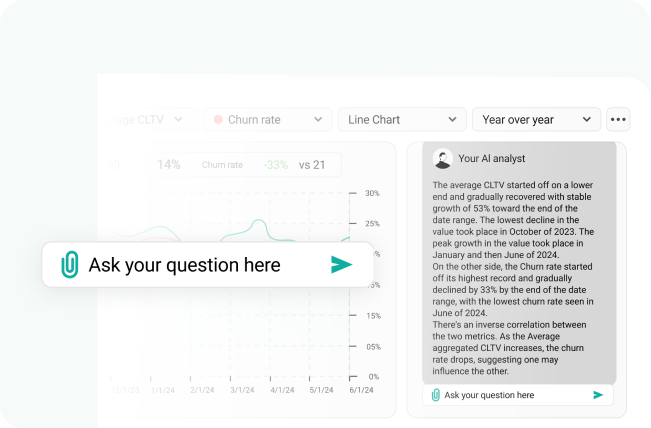Click the AI analyst avatar icon
The height and width of the screenshot is (428, 651).
tap(440, 158)
